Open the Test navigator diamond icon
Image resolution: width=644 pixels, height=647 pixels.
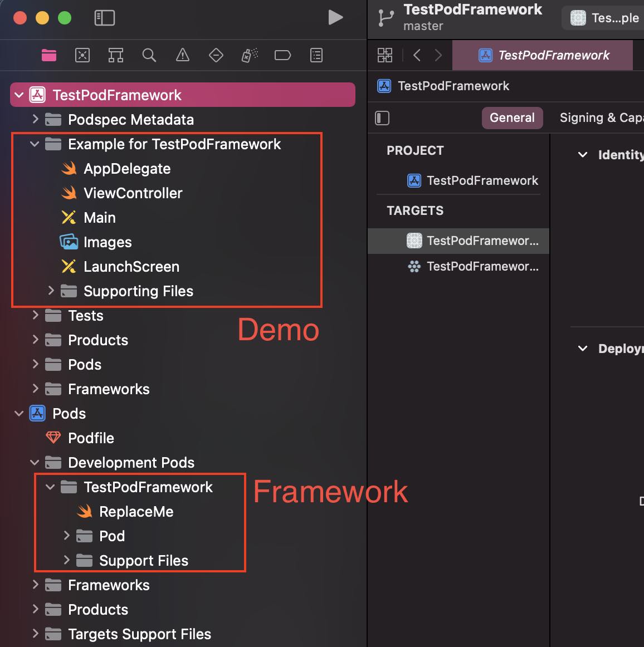coord(216,55)
